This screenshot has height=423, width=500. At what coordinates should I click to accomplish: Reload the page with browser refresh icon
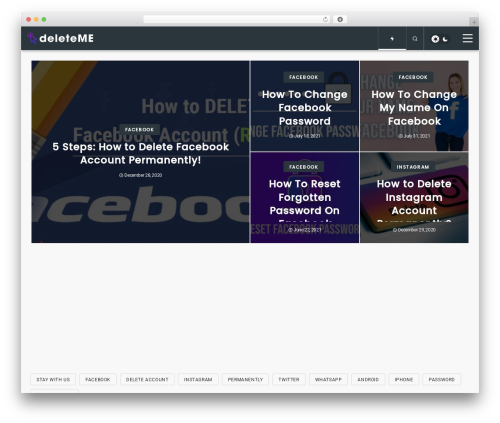[325, 19]
